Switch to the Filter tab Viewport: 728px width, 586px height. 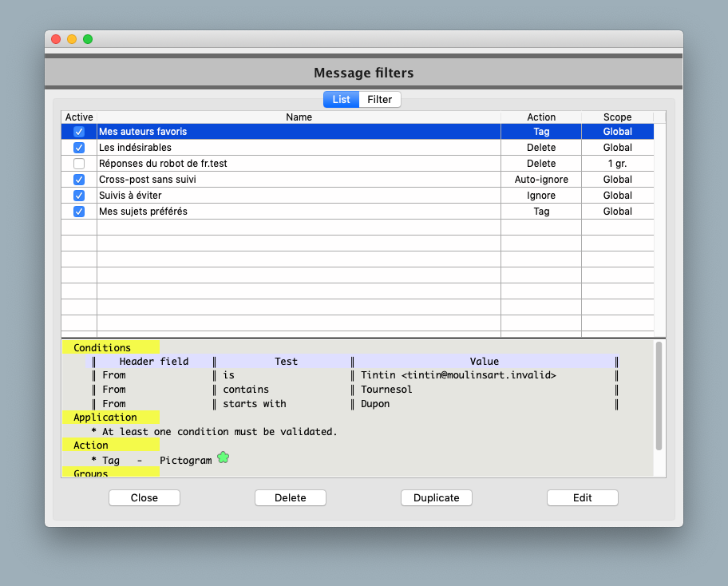[x=379, y=100]
